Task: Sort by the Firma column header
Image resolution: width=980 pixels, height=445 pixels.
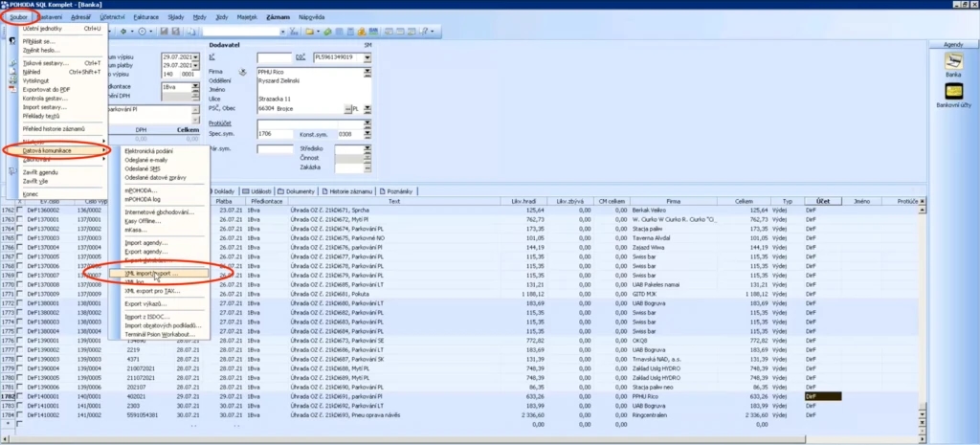Action: [x=673, y=201]
